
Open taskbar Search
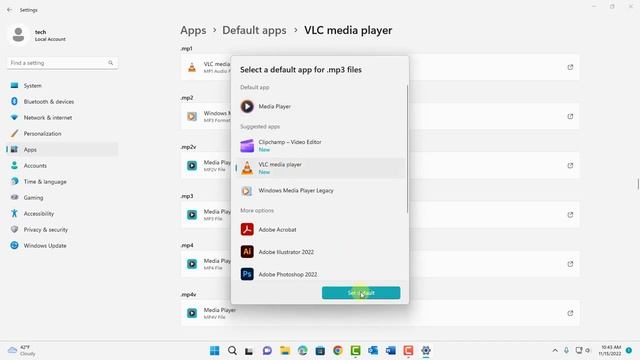[232, 351]
